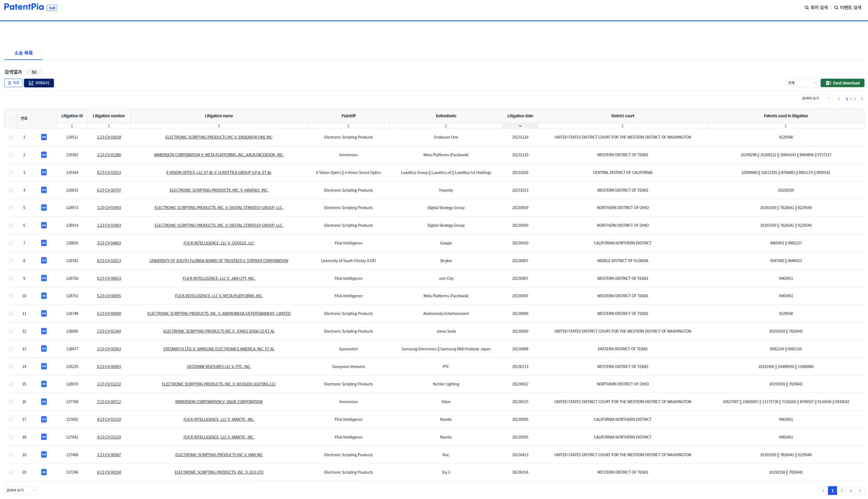Image resolution: width=868 pixels, height=499 pixels.
Task: Click the search icon beside 특허 검색
Action: pos(807,8)
